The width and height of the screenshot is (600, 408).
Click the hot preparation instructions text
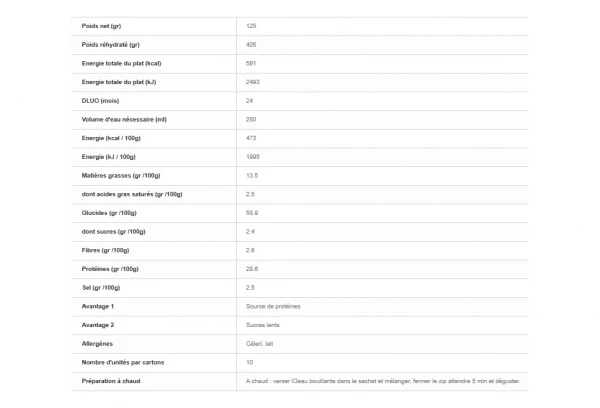(x=383, y=381)
